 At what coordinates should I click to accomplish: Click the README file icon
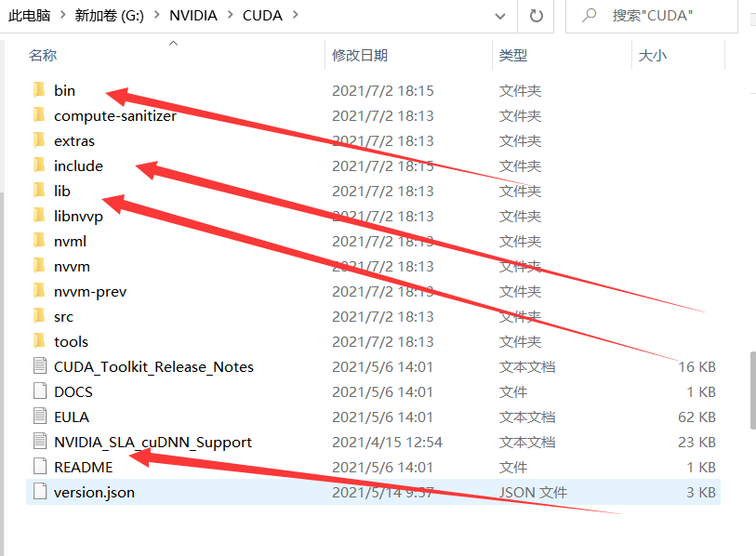pyautogui.click(x=40, y=467)
